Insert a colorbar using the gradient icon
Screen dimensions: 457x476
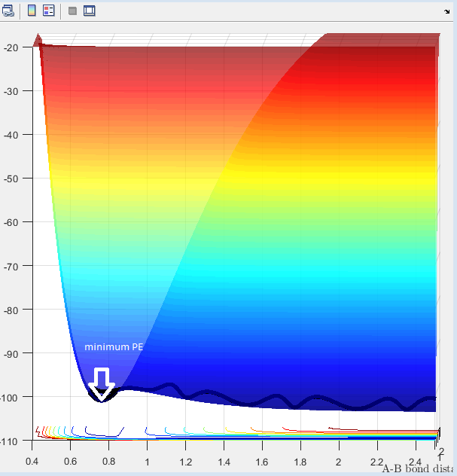(x=32, y=11)
